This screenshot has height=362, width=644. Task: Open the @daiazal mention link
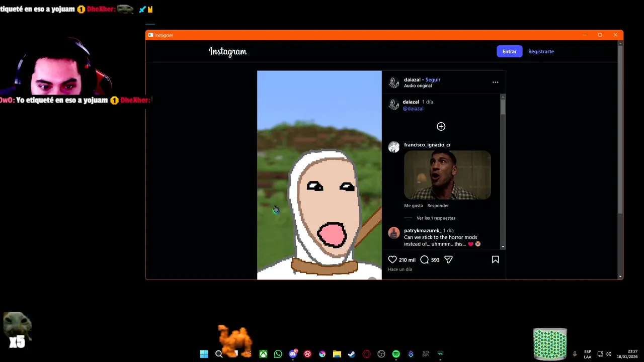[413, 109]
